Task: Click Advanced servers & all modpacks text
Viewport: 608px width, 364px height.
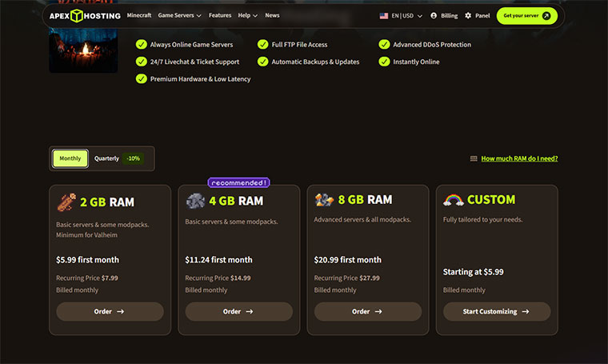Action: (362, 220)
